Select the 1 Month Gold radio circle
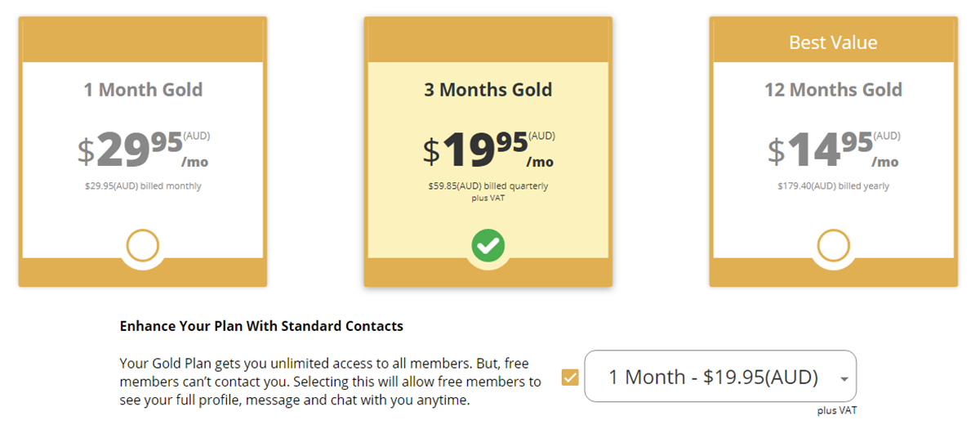Screen dimensions: 980x447 [x=143, y=245]
